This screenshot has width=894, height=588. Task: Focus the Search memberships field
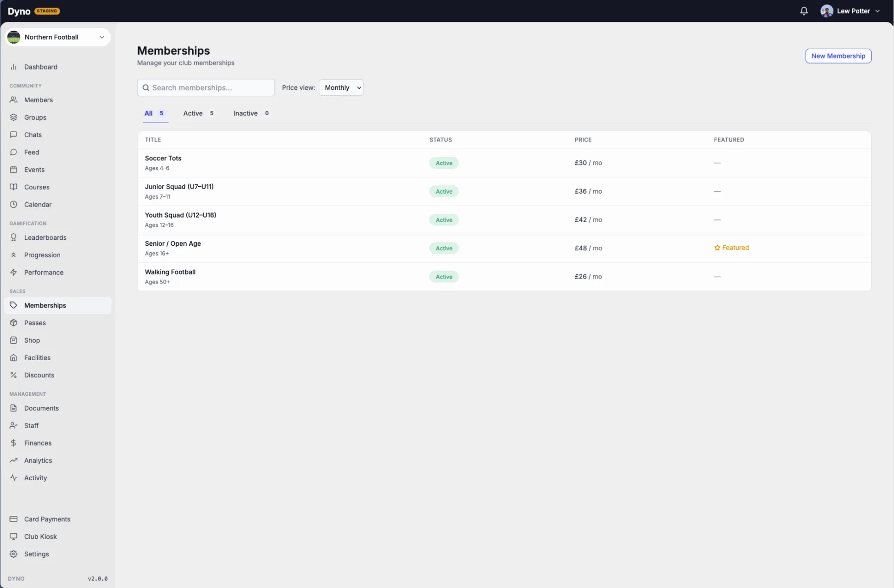[206, 87]
